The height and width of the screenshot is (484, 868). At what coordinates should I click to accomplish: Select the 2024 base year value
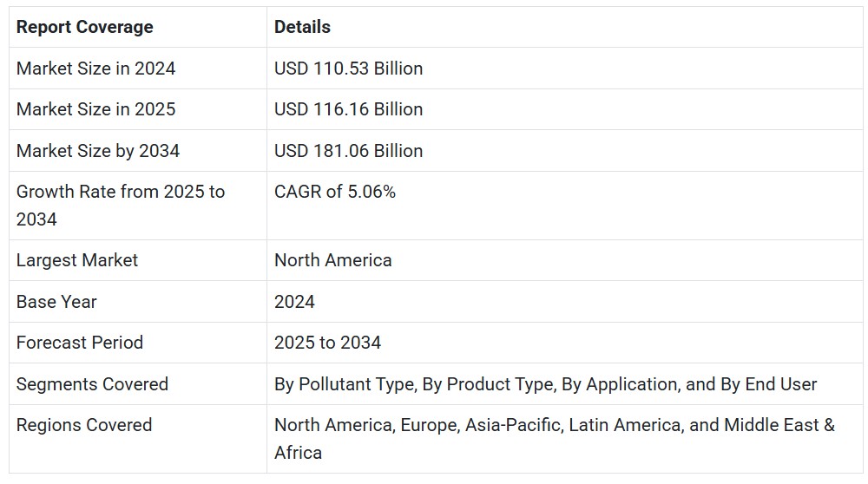click(294, 302)
